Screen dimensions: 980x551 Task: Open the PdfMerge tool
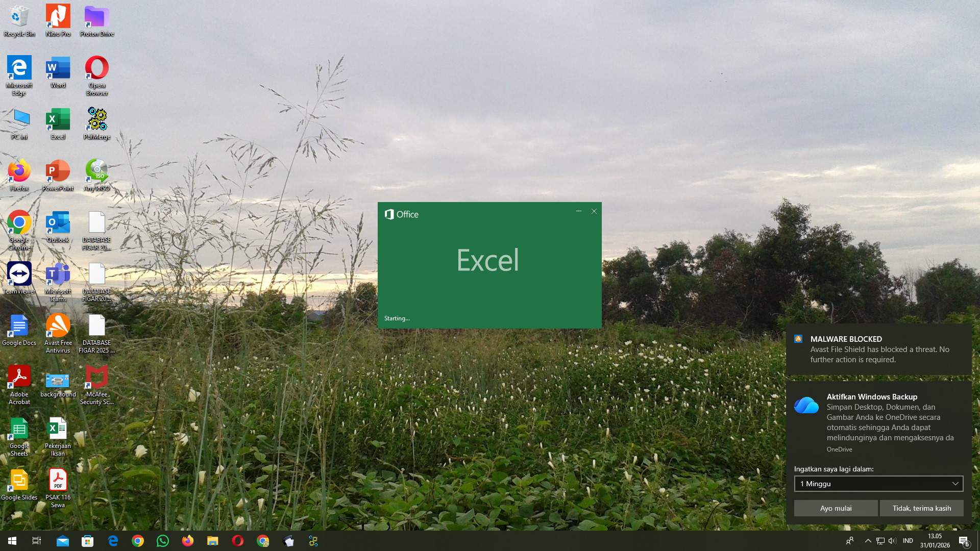tap(96, 121)
